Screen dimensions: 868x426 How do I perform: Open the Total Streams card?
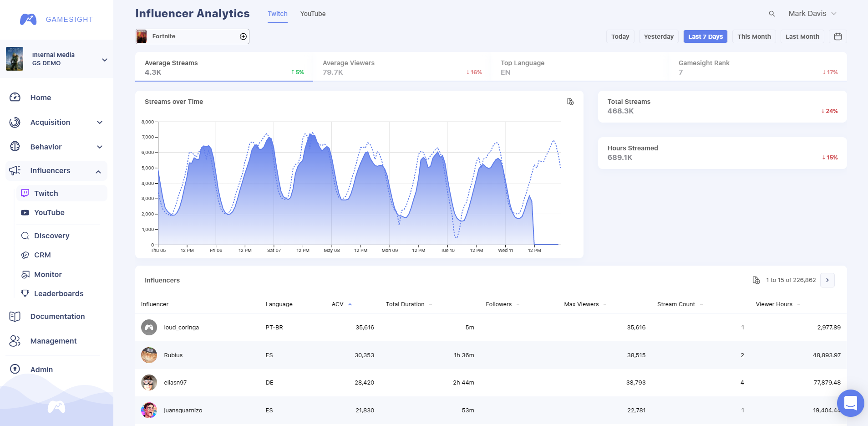click(x=722, y=107)
